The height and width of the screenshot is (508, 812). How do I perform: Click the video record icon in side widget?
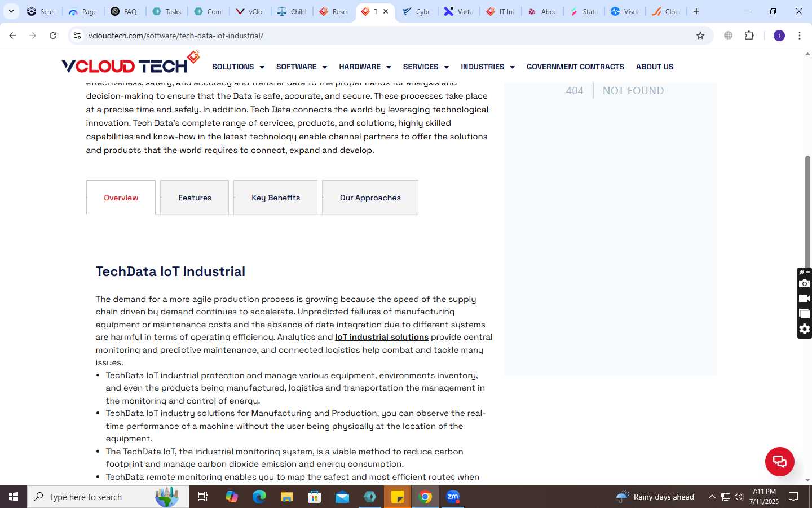pyautogui.click(x=805, y=299)
